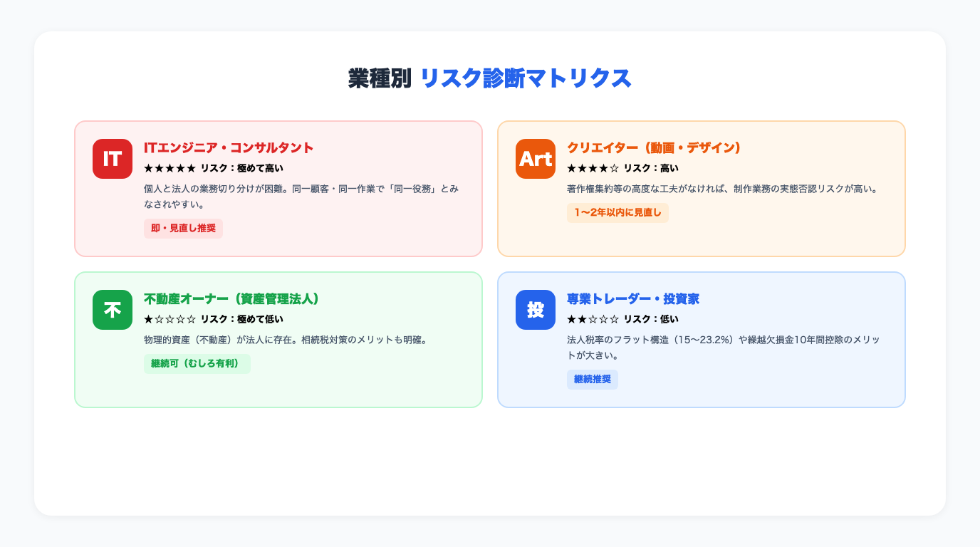Open the リスク：極めて低い link text
The height and width of the screenshot is (547, 980).
tap(237, 319)
